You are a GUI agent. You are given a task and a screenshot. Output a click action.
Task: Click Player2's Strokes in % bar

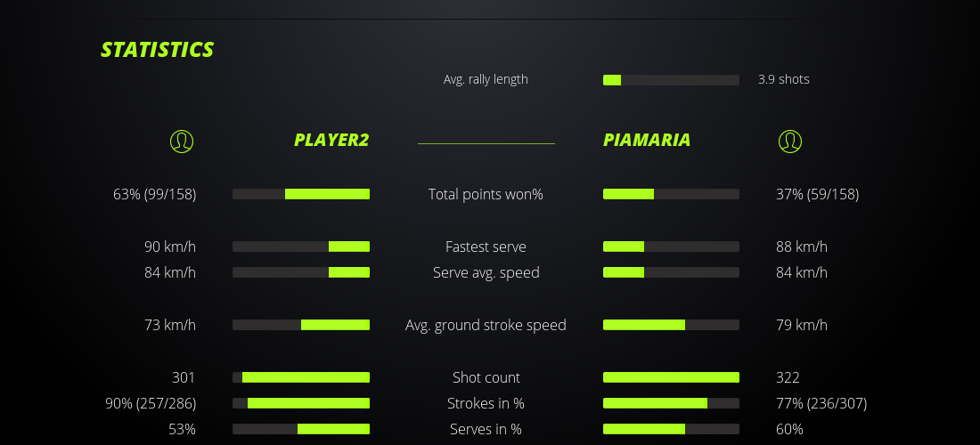[301, 403]
